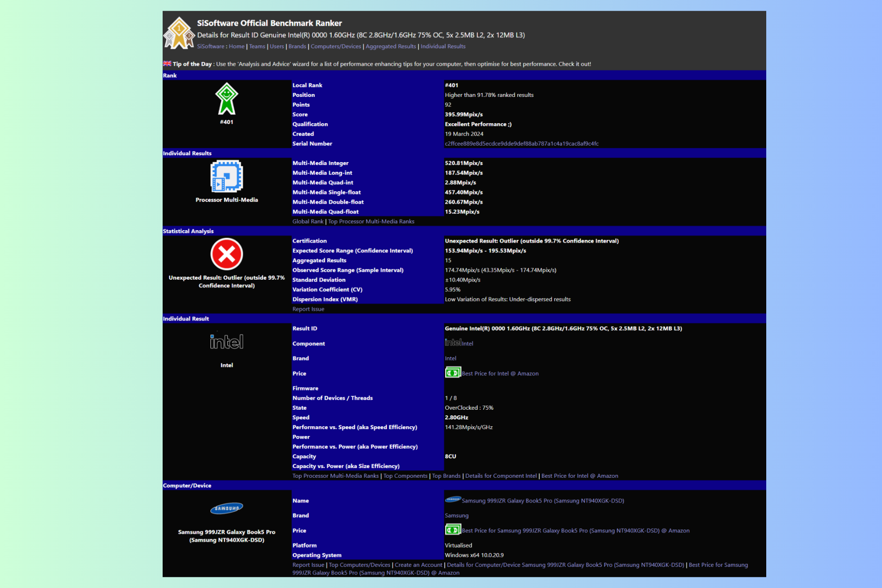
Task: Open the serial number link
Action: tap(521, 144)
